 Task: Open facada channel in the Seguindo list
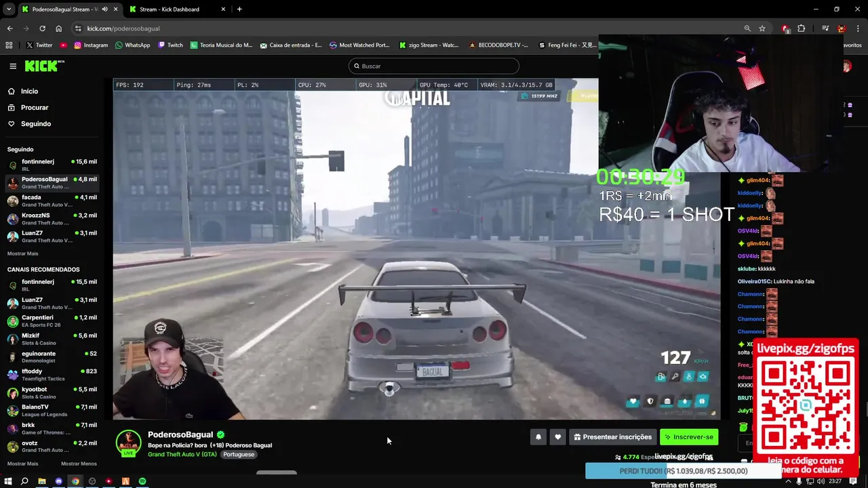(52, 201)
